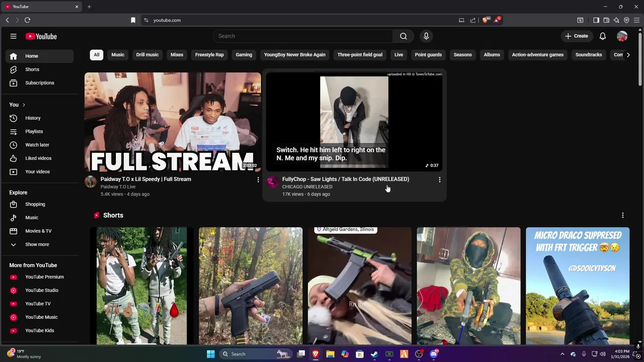Open the Windows Start menu
The width and height of the screenshot is (644, 362).
tap(211, 354)
